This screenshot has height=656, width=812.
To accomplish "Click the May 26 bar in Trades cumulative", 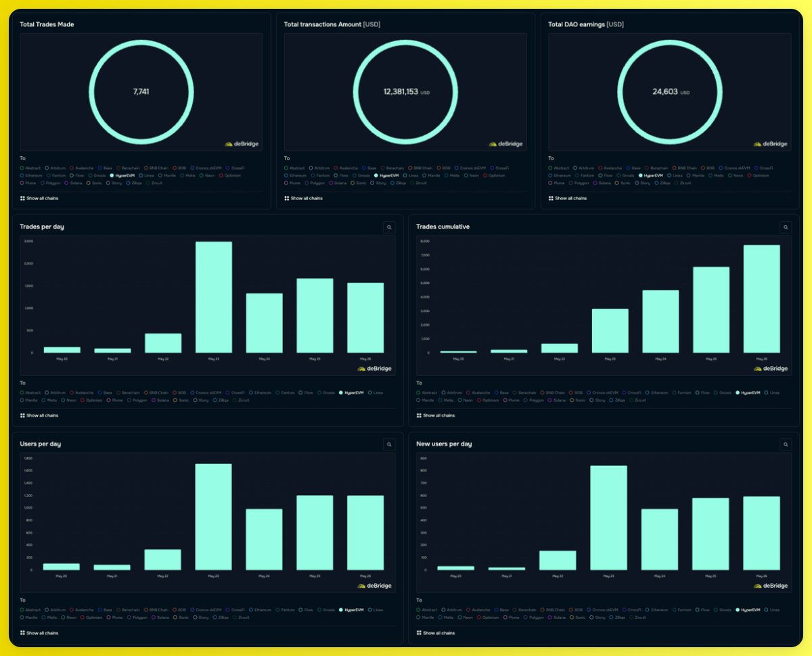I will [x=761, y=299].
